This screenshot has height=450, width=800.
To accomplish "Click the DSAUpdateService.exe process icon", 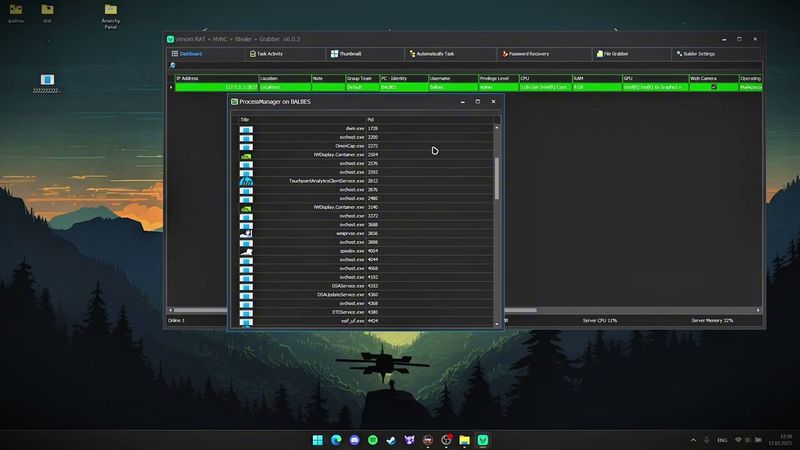I will pos(246,295).
